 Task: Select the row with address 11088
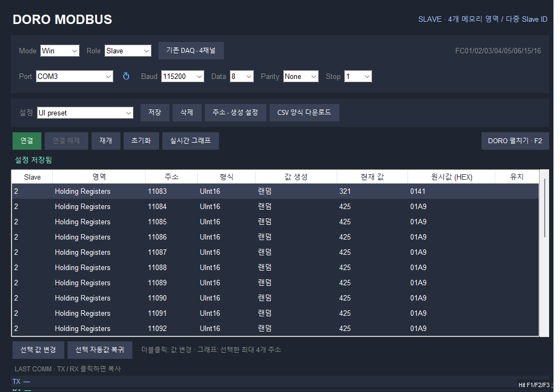(275, 267)
